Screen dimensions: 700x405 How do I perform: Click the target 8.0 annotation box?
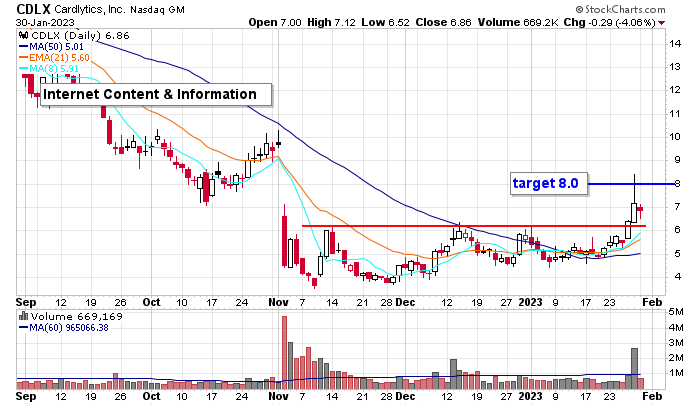point(549,184)
